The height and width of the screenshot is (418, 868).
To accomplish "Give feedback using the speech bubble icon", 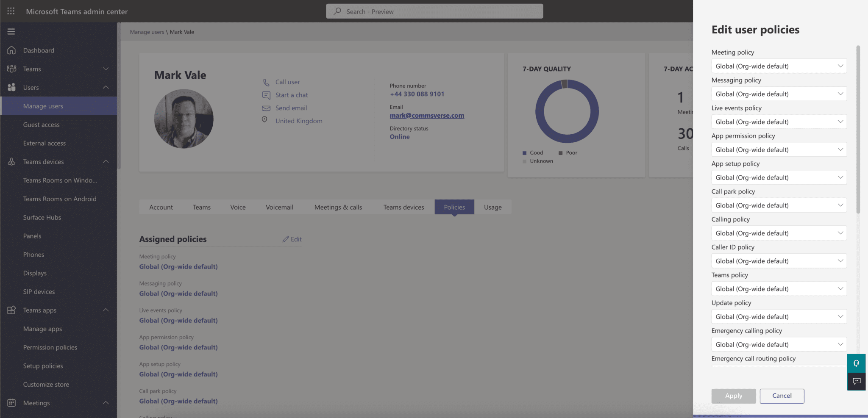I will pyautogui.click(x=856, y=382).
